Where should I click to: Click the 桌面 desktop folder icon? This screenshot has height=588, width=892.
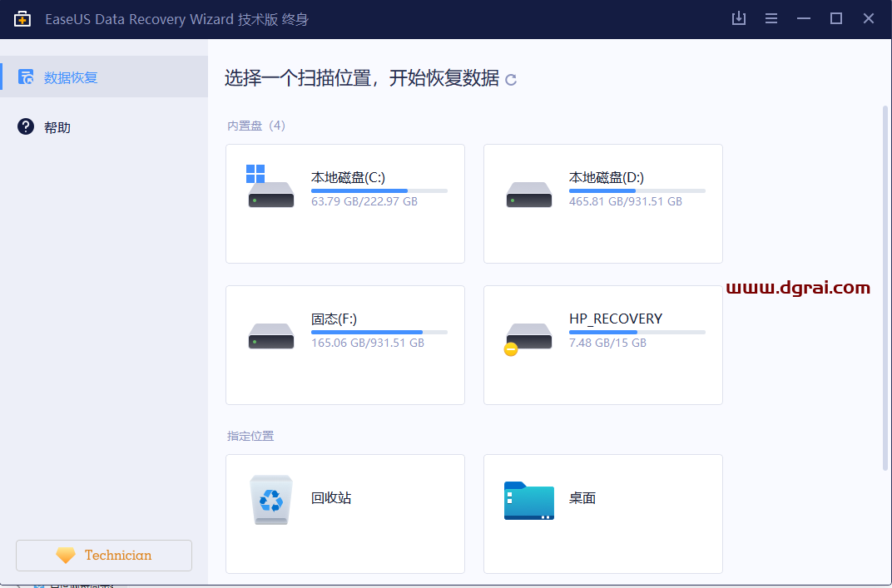(529, 501)
